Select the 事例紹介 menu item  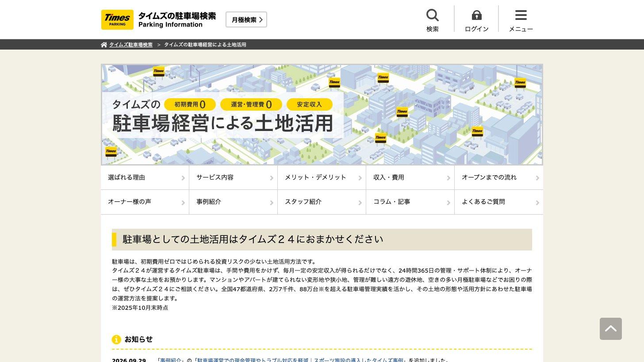[x=233, y=202]
